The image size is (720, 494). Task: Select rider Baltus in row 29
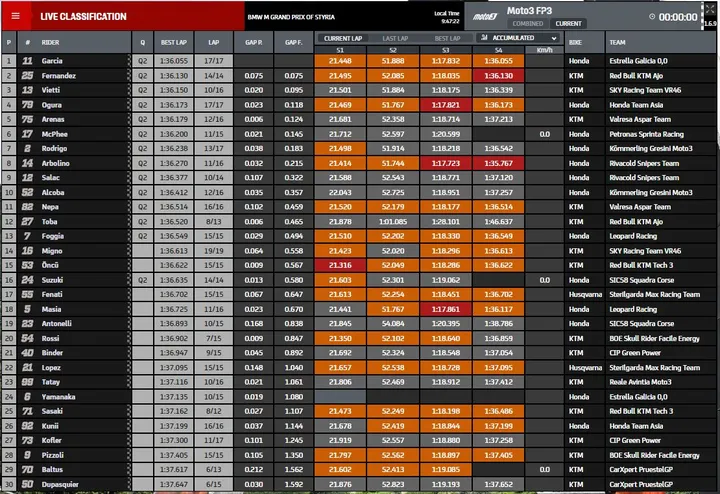tap(52, 469)
